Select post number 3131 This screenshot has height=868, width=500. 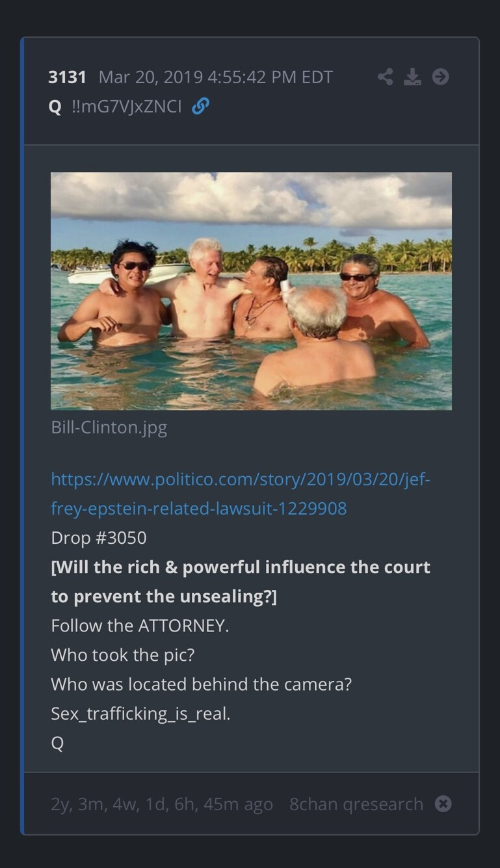(67, 77)
